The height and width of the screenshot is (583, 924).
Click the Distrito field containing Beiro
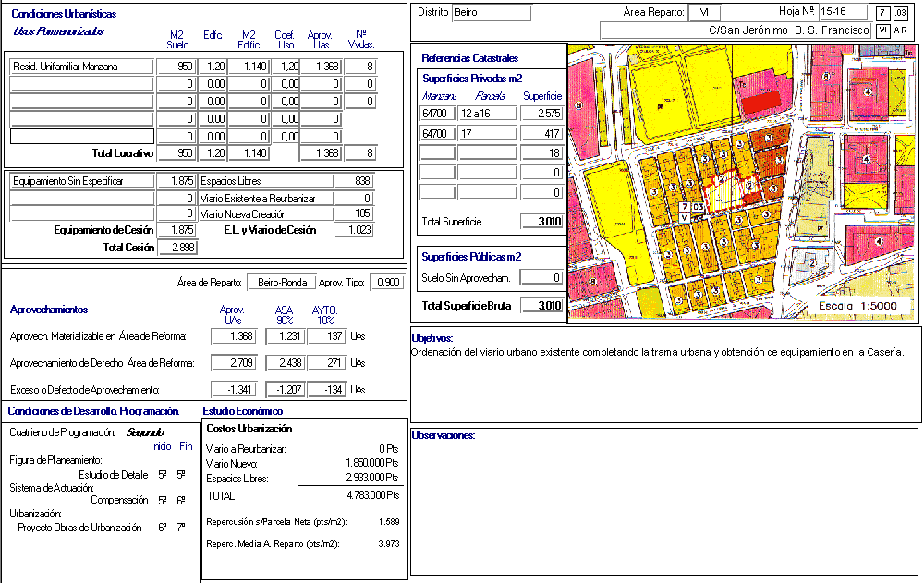click(492, 12)
